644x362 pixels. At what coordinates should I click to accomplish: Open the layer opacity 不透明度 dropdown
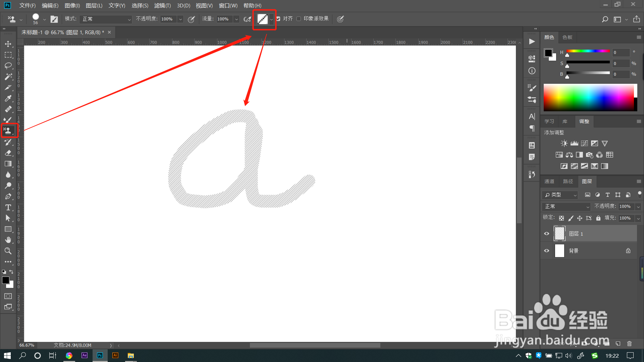click(638, 206)
